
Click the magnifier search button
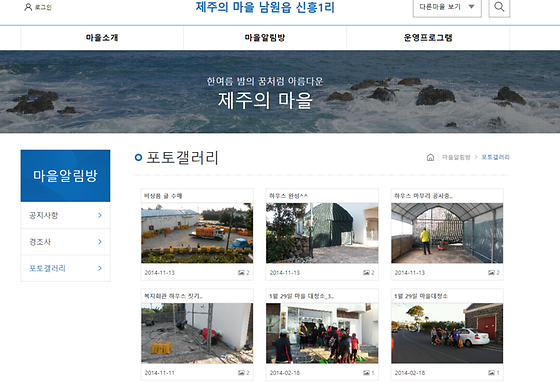tap(499, 7)
